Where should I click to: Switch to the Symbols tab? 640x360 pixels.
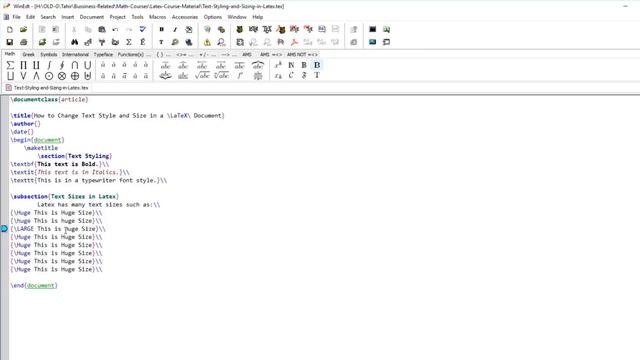click(49, 54)
